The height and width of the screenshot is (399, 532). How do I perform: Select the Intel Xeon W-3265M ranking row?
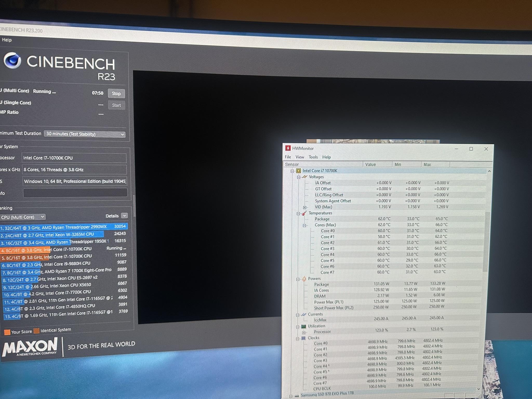click(64, 234)
